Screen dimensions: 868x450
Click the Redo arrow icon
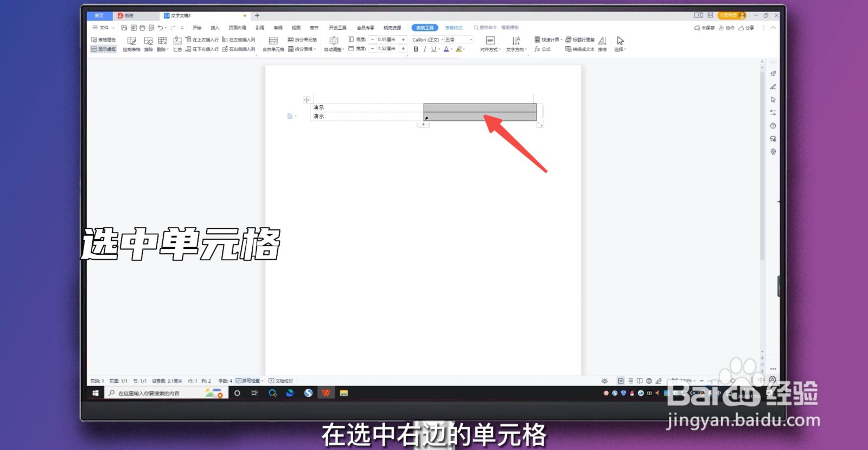tap(173, 28)
